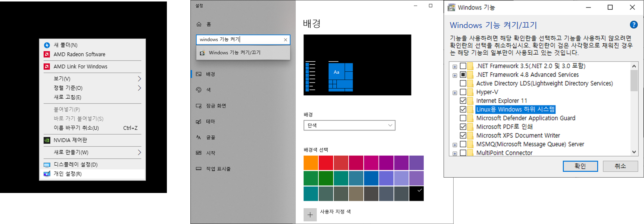Check Microsoft Defender Application Guard
644x224 pixels.
(x=463, y=118)
